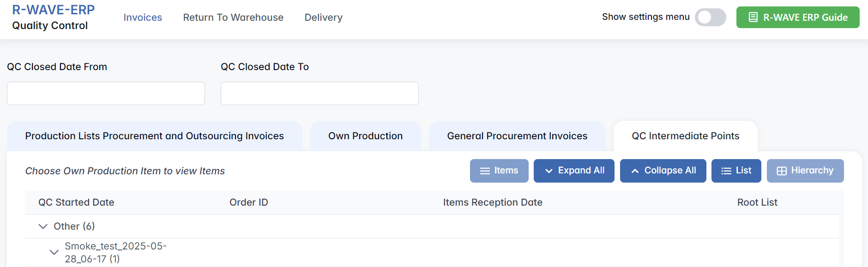The image size is (868, 267).
Task: Open the Invoices menu item
Action: tap(143, 18)
